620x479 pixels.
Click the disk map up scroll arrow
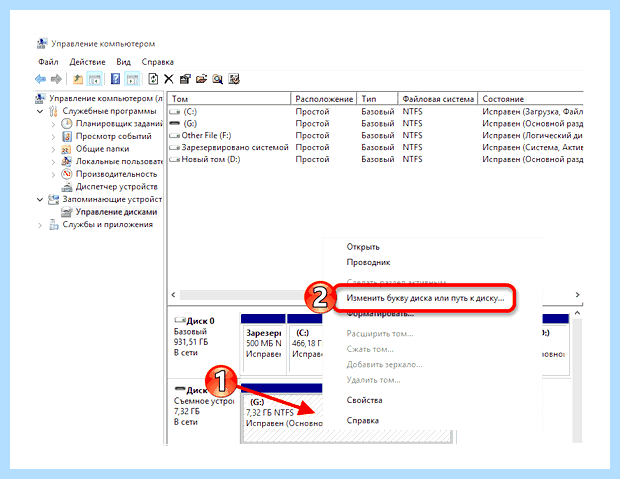[x=577, y=313]
